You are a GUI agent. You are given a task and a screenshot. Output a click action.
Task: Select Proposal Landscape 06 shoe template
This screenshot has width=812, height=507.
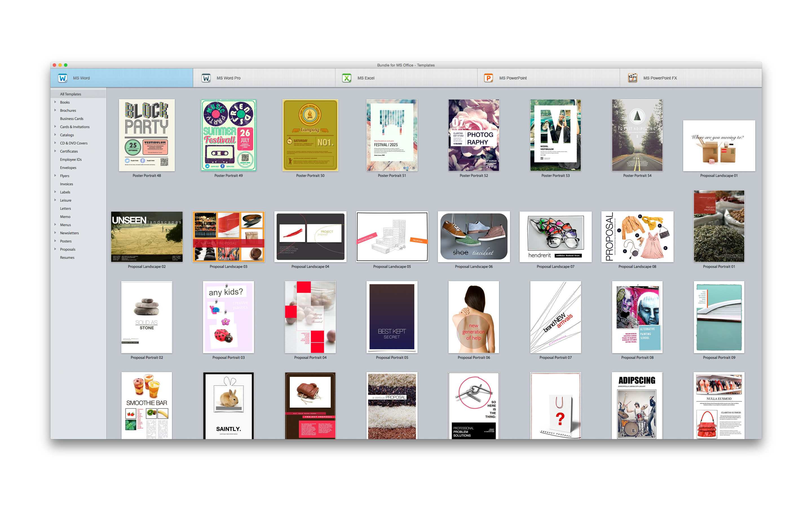point(473,236)
